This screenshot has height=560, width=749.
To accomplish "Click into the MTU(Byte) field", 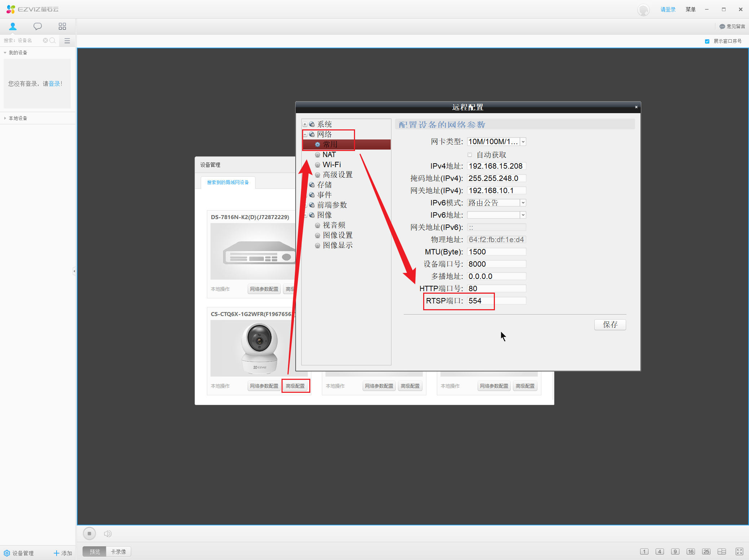I will point(496,252).
